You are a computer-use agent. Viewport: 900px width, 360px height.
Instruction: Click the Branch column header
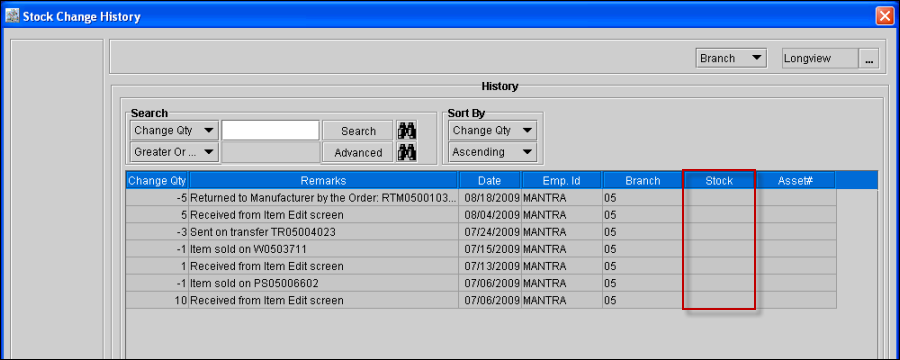click(x=643, y=180)
